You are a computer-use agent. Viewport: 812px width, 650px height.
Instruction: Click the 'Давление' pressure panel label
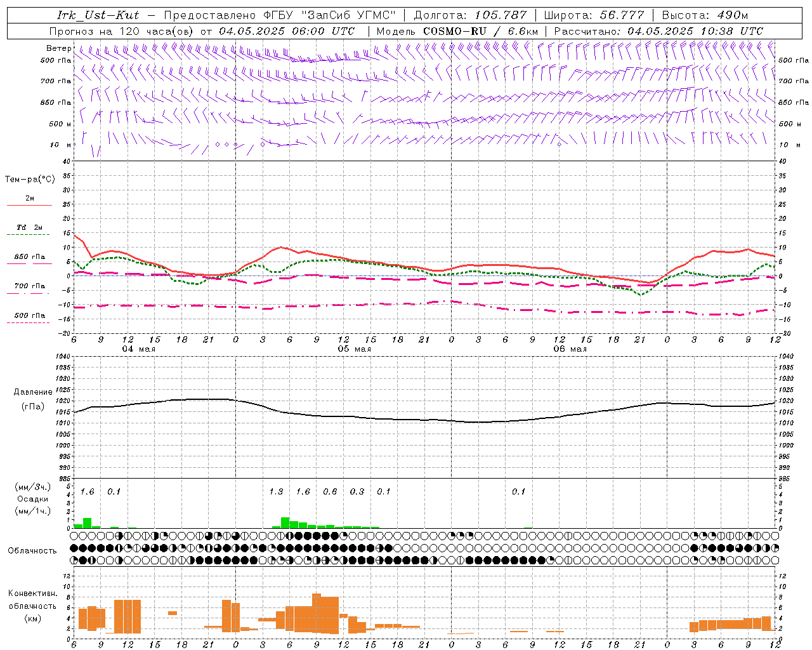click(x=33, y=392)
